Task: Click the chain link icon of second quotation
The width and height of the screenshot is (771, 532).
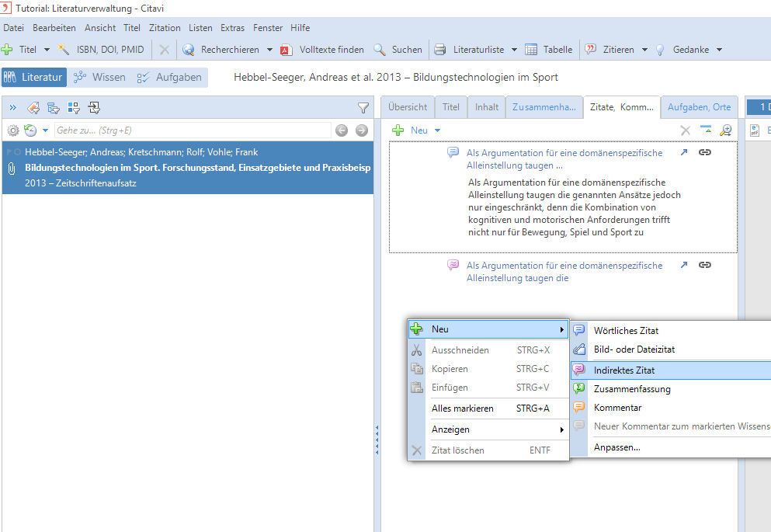Action: pyautogui.click(x=705, y=265)
